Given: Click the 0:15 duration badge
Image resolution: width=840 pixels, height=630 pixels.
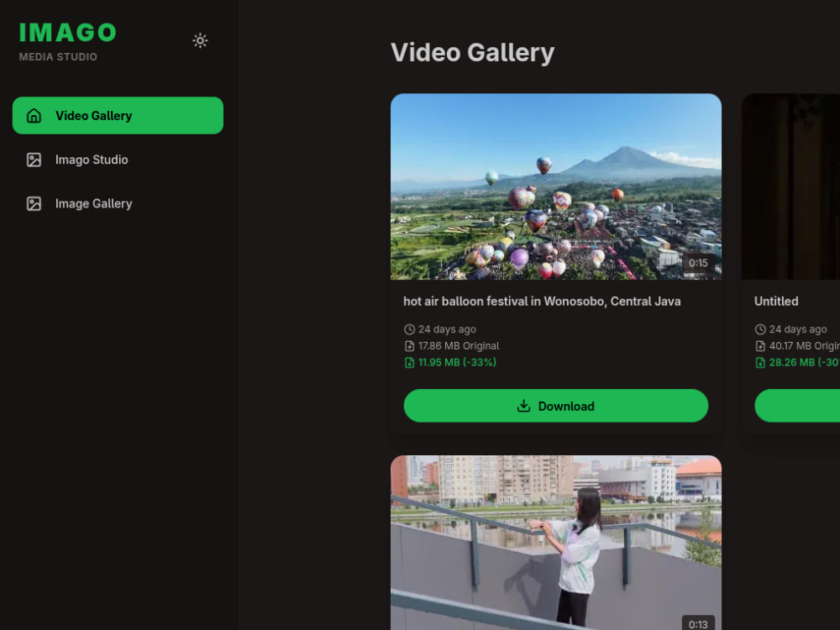Looking at the screenshot, I should pos(698,263).
